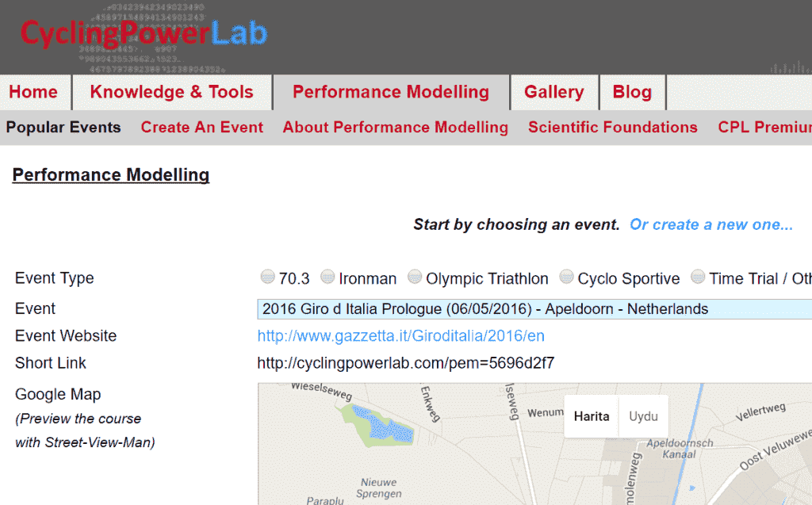Open the Gallery menu item
812x505 pixels.
pyautogui.click(x=553, y=92)
